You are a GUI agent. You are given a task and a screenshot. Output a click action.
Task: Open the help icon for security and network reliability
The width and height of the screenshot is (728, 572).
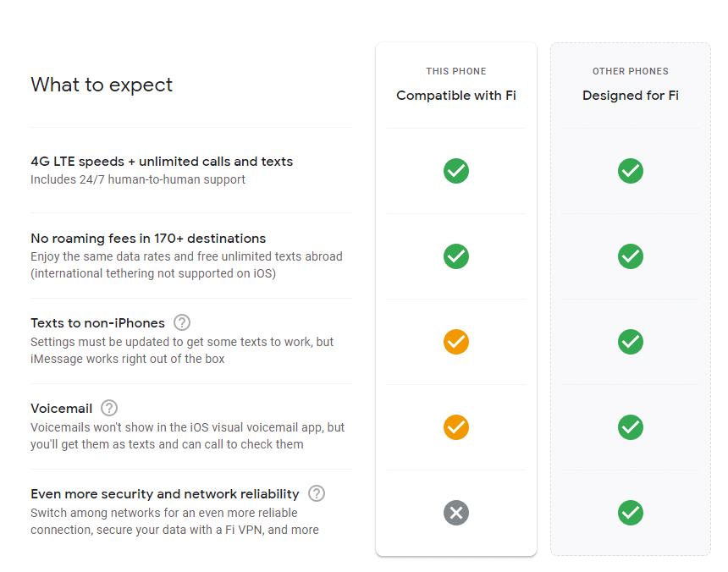click(316, 493)
